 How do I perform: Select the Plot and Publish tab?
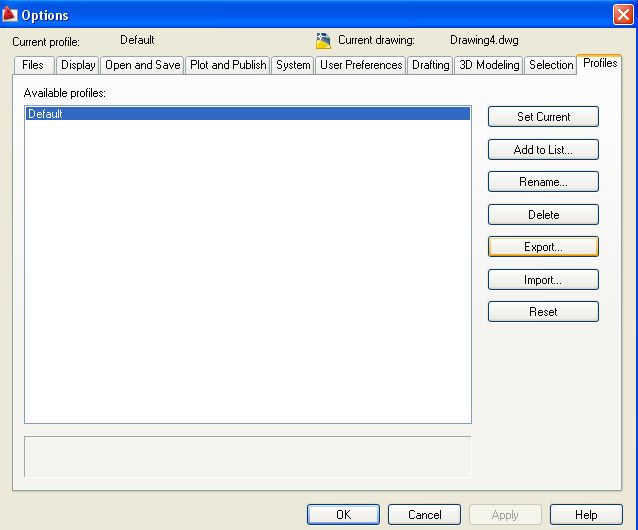click(228, 65)
